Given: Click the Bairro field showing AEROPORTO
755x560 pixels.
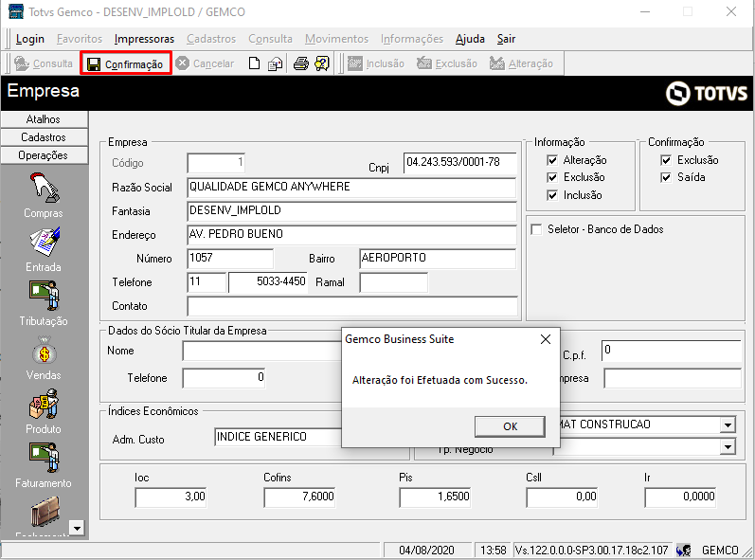Looking at the screenshot, I should tap(438, 258).
